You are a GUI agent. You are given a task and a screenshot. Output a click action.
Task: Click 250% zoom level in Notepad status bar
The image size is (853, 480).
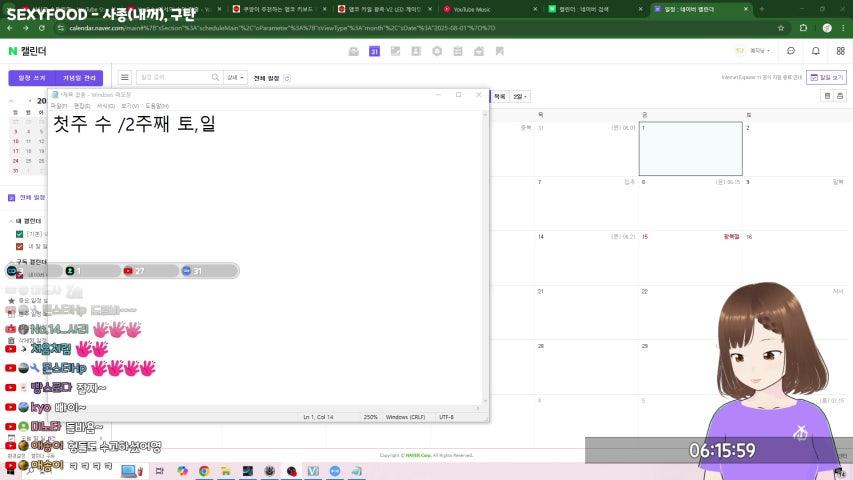[x=370, y=417]
